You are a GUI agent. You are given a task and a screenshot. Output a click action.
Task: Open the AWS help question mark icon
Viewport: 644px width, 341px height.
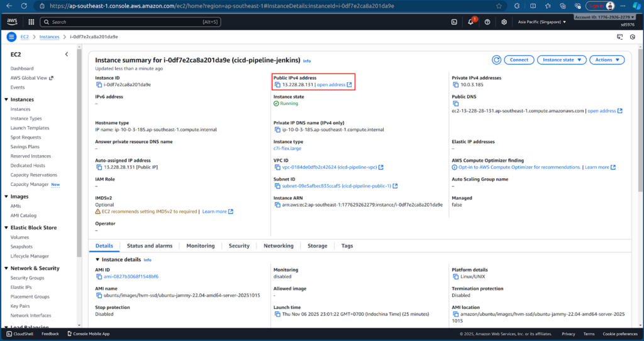point(487,22)
